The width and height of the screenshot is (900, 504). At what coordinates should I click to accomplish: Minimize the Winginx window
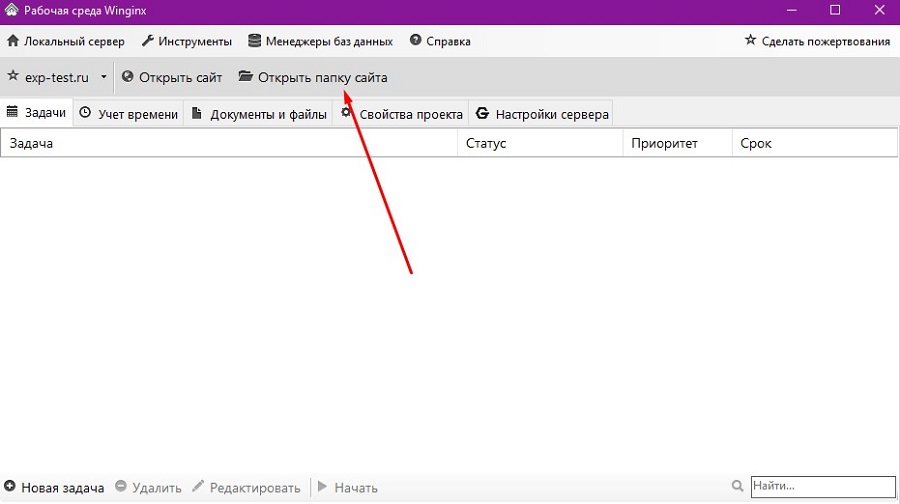pos(792,10)
